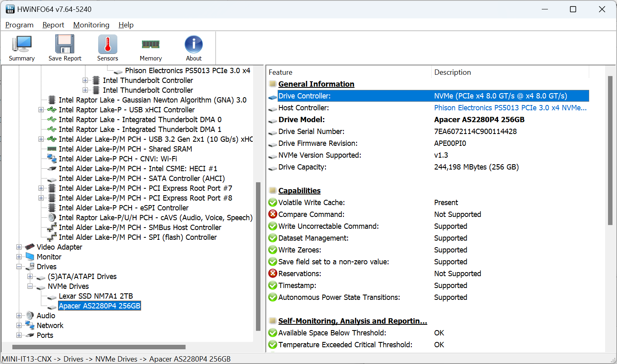Open the Report menu
The width and height of the screenshot is (617, 364).
(x=53, y=25)
